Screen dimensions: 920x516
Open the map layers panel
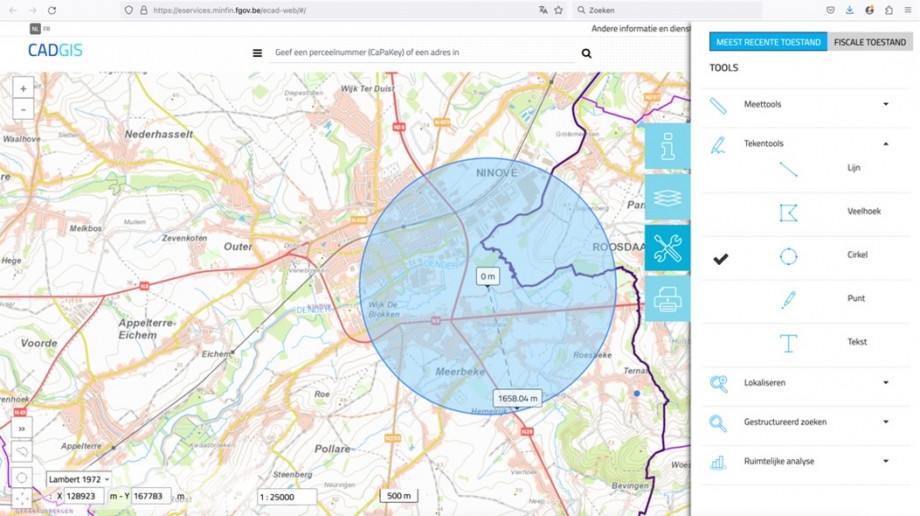pos(667,198)
